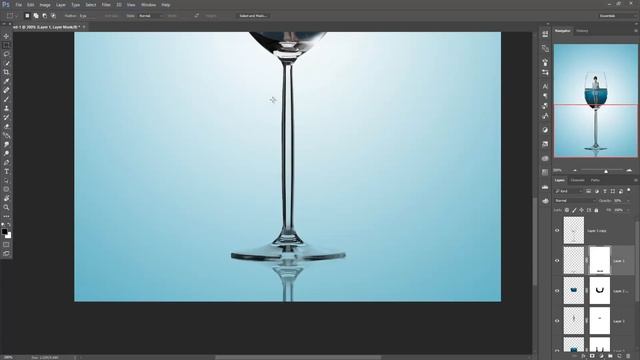The height and width of the screenshot is (360, 640).
Task: Click the add layer mask button
Action: (x=592, y=356)
